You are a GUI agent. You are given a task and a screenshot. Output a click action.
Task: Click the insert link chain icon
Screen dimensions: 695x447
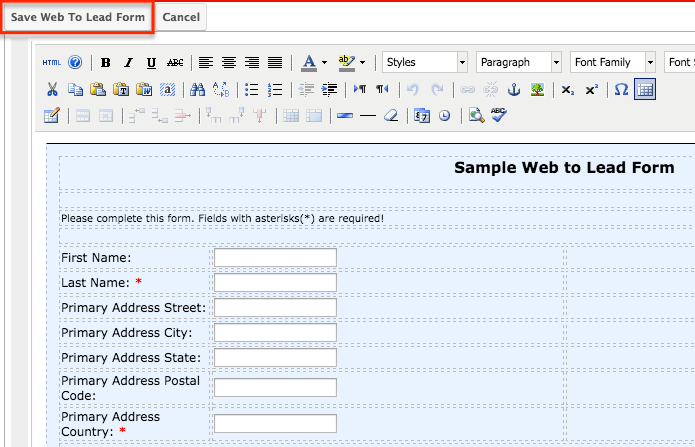click(x=467, y=90)
